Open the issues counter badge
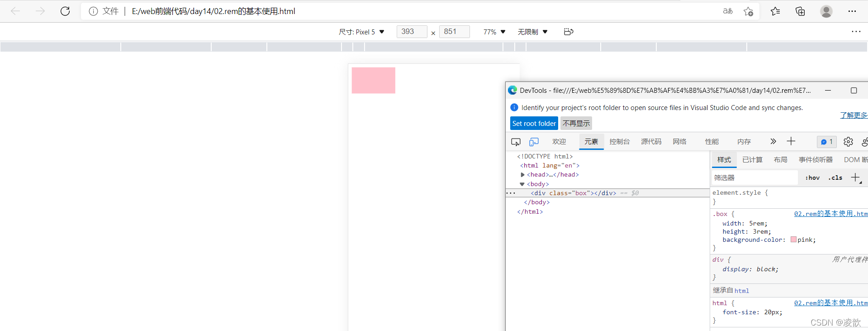Image resolution: width=868 pixels, height=331 pixels. [x=827, y=142]
